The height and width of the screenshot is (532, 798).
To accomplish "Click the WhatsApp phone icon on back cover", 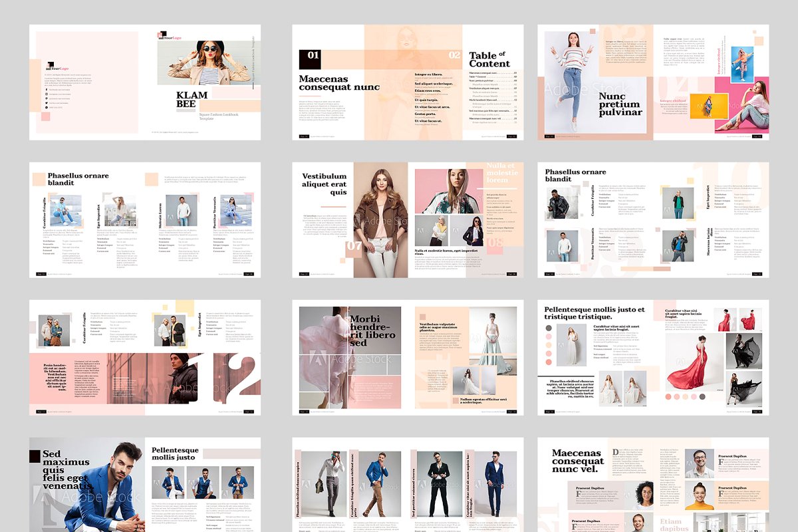I will [x=47, y=108].
